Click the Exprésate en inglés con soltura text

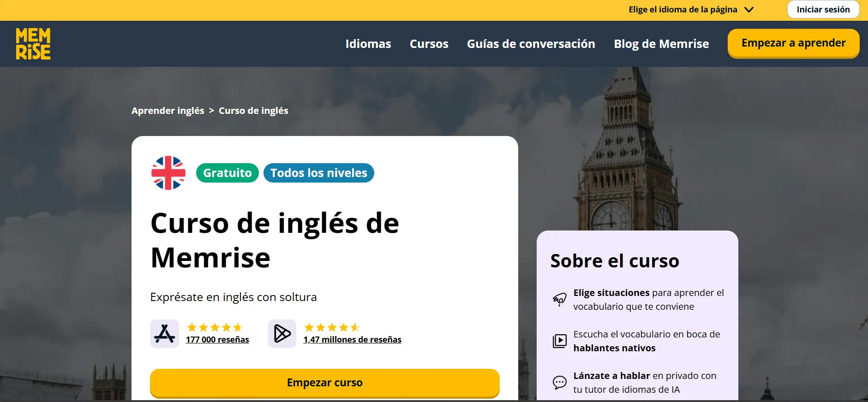233,297
